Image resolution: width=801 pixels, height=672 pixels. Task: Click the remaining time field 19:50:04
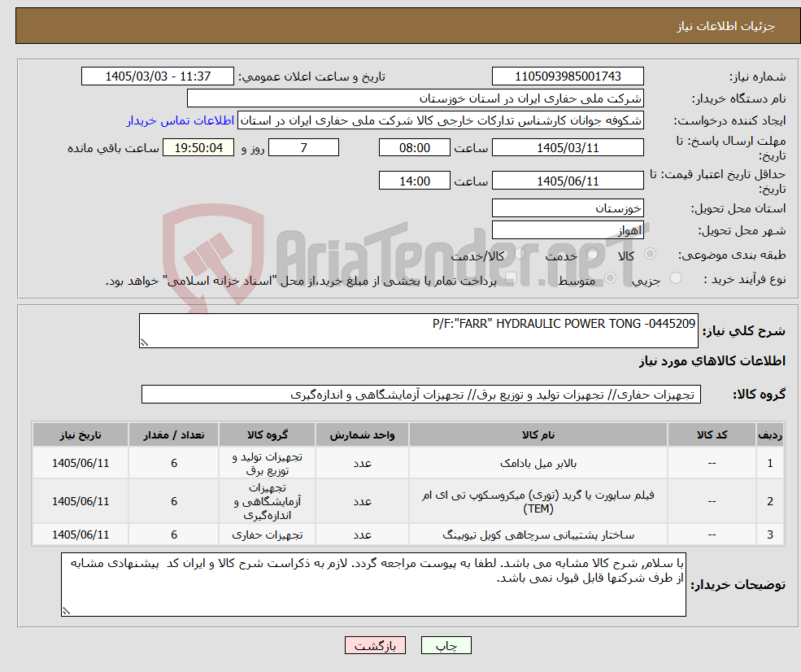(x=198, y=148)
